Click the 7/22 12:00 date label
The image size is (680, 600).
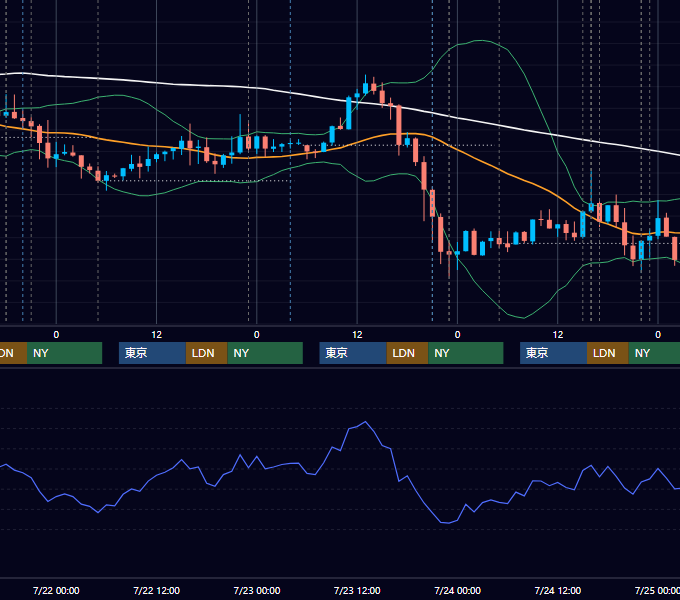pyautogui.click(x=157, y=590)
